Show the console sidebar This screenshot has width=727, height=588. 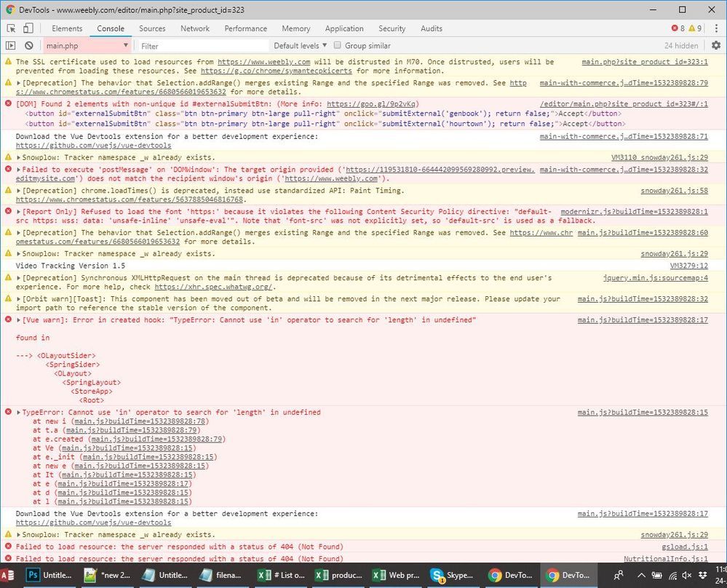click(x=11, y=46)
